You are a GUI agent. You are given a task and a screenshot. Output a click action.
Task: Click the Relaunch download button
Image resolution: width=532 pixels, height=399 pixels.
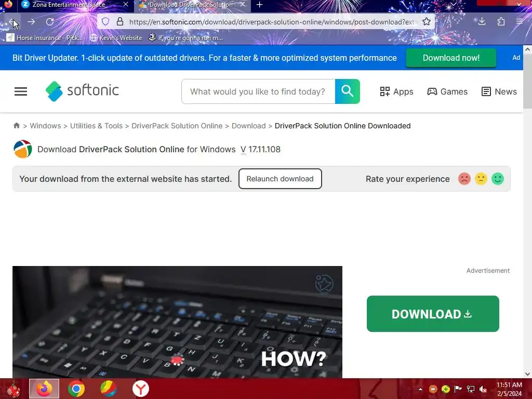pyautogui.click(x=280, y=179)
